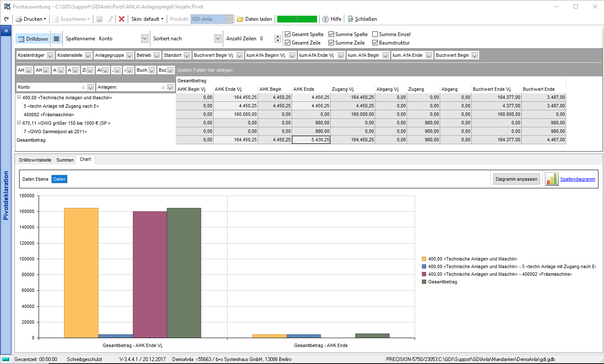
Task: Click the refresh arrow icon in toolbar
Action: [x=6, y=19]
